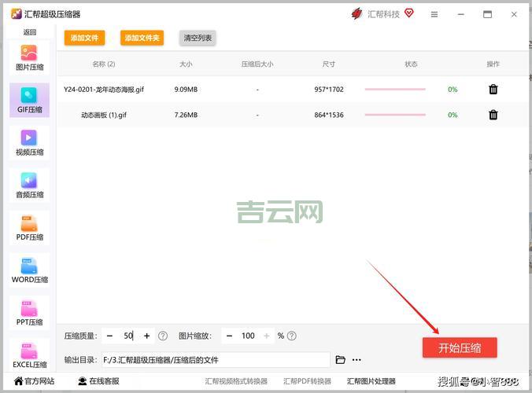Click the 尺寸 column header
This screenshot has width=532, height=393.
329,64
